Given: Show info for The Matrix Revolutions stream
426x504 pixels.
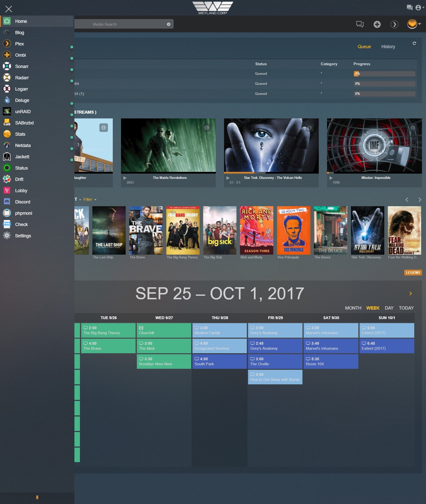Looking at the screenshot, I should [x=207, y=128].
